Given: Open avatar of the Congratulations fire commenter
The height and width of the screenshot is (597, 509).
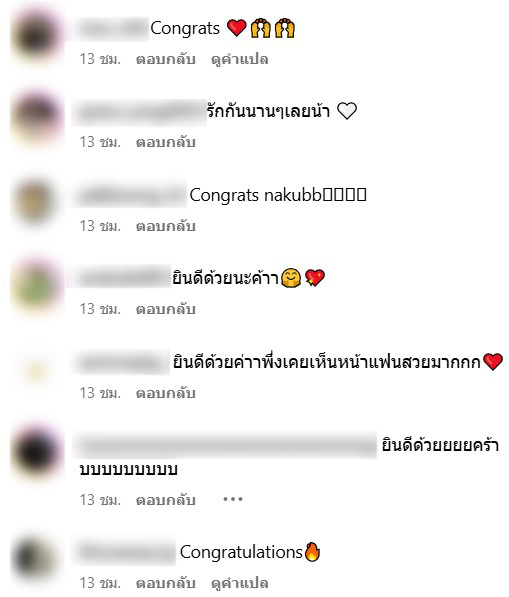Looking at the screenshot, I should tap(35, 559).
